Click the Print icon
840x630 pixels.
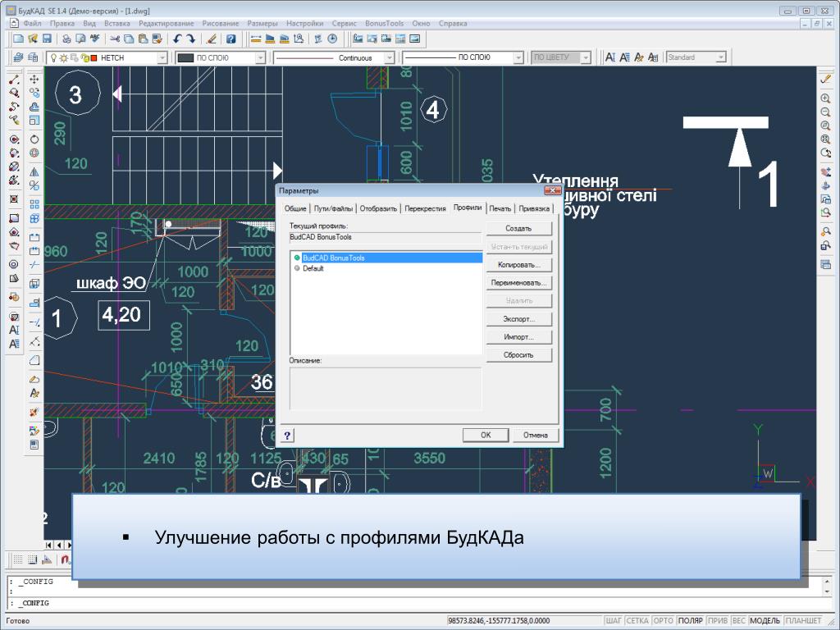pyautogui.click(x=66, y=39)
